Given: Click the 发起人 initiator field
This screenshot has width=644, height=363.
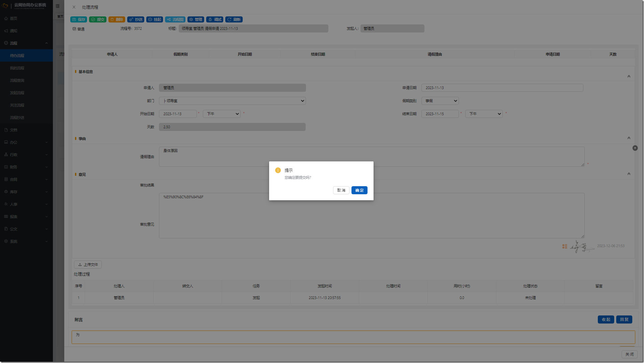Looking at the screenshot, I should click(x=392, y=28).
